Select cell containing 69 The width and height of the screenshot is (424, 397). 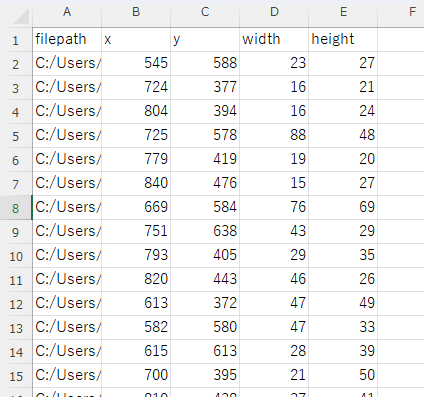(x=343, y=208)
